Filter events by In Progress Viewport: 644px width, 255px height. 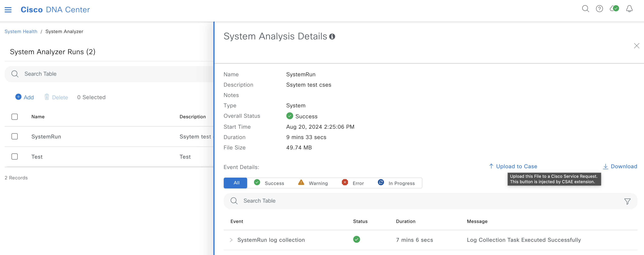(x=396, y=183)
